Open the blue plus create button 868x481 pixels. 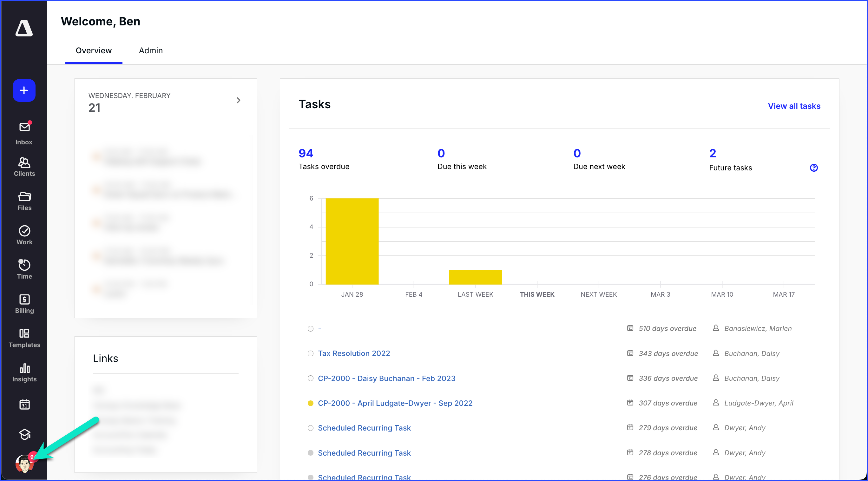(24, 90)
